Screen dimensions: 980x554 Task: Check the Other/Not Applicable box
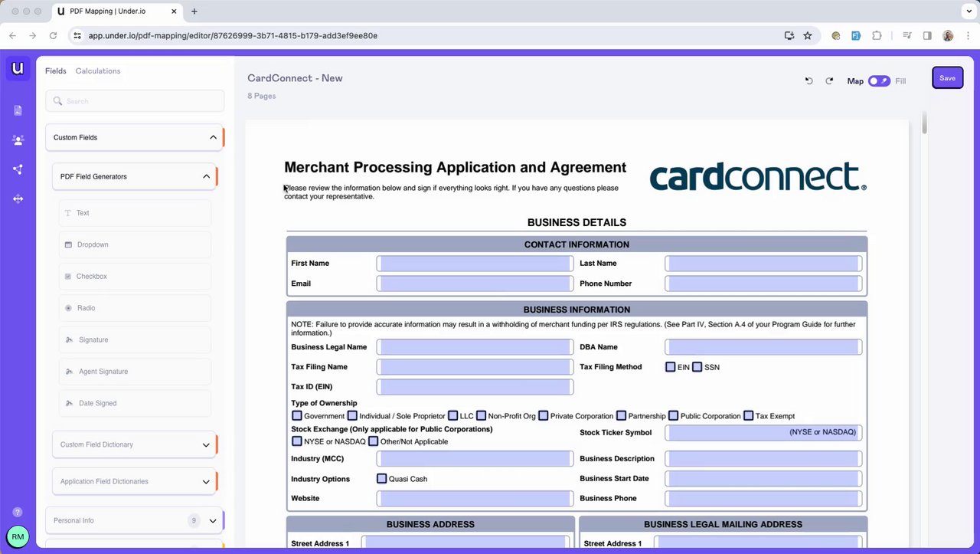click(x=373, y=441)
